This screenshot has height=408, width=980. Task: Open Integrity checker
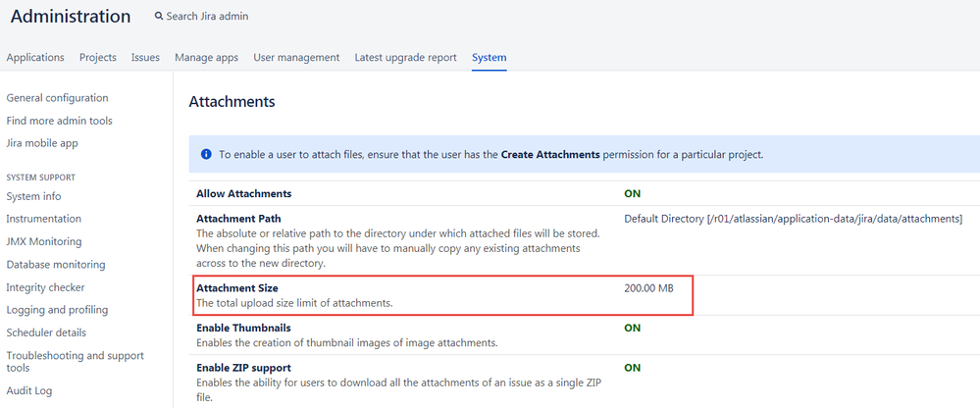pyautogui.click(x=46, y=287)
